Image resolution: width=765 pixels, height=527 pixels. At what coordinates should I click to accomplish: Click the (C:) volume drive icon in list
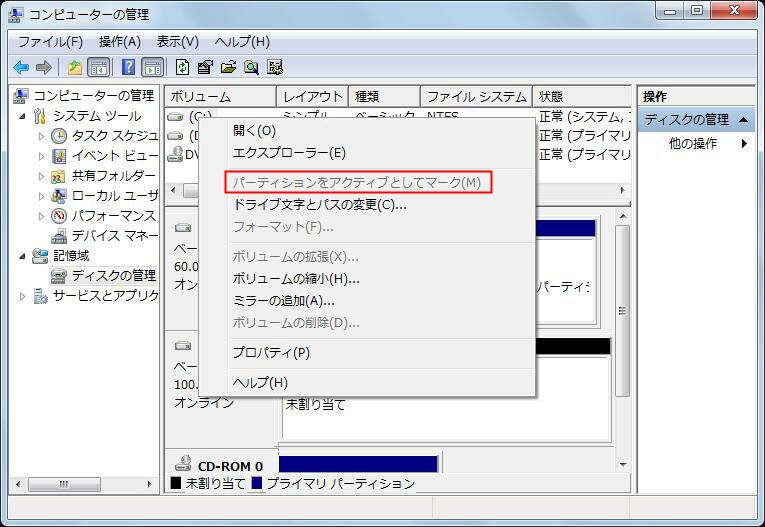[x=175, y=117]
